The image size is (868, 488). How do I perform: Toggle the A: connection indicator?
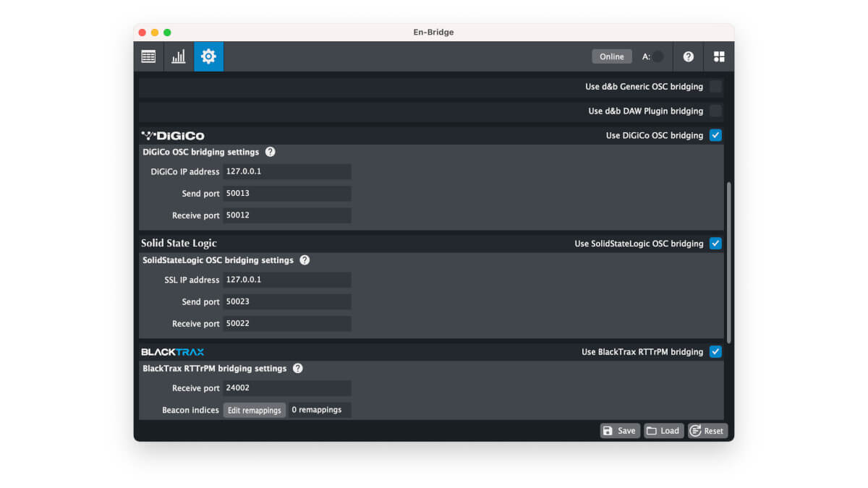click(x=658, y=56)
